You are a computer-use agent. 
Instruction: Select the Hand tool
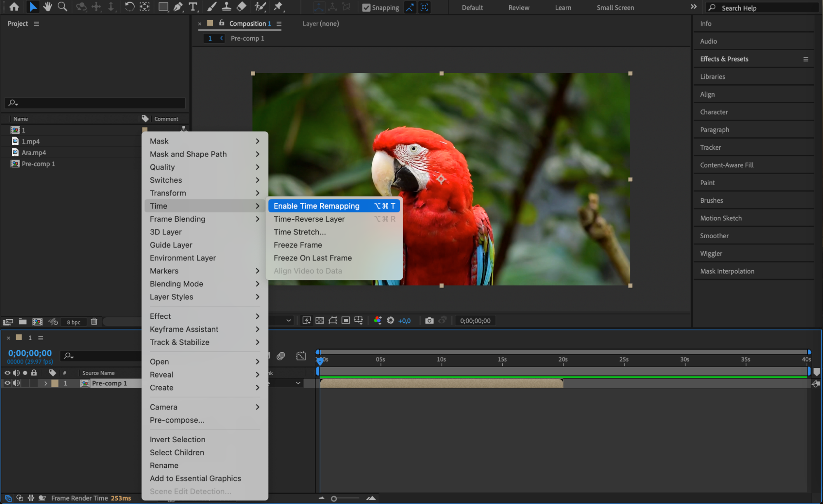click(x=47, y=7)
